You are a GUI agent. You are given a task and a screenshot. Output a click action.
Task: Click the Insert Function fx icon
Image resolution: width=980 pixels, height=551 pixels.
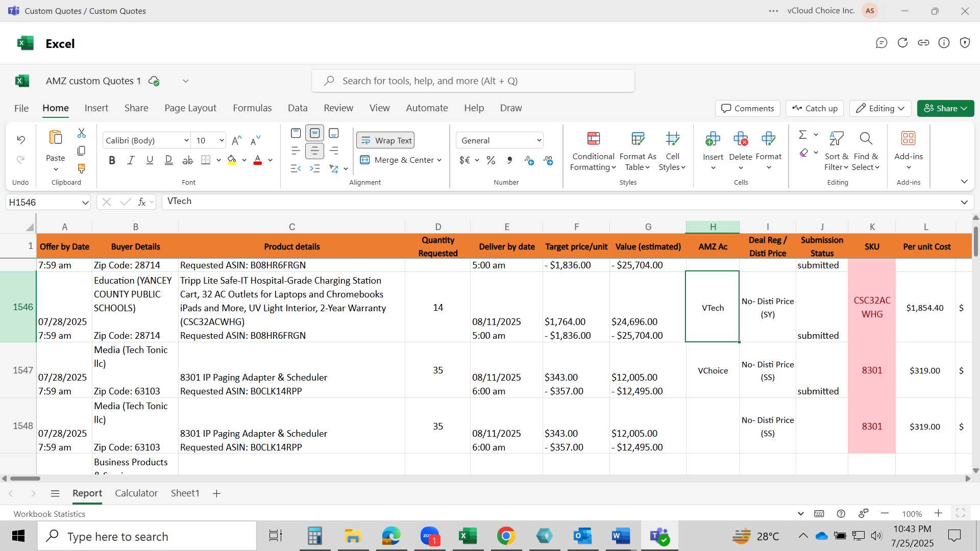pyautogui.click(x=142, y=202)
